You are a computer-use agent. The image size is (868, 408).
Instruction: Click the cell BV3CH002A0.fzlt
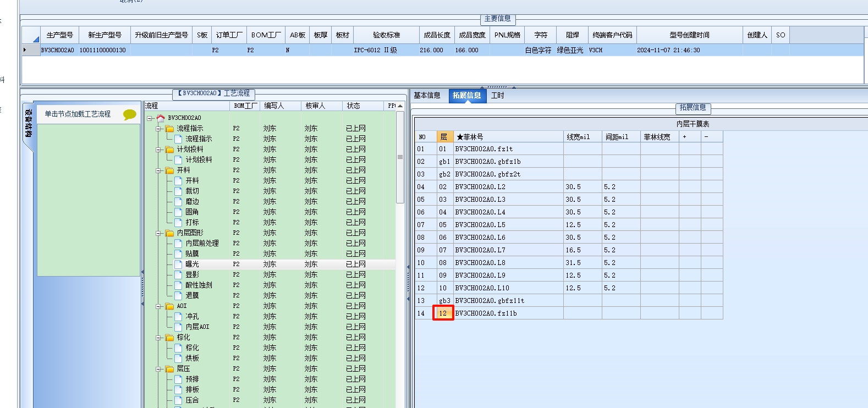click(x=508, y=148)
